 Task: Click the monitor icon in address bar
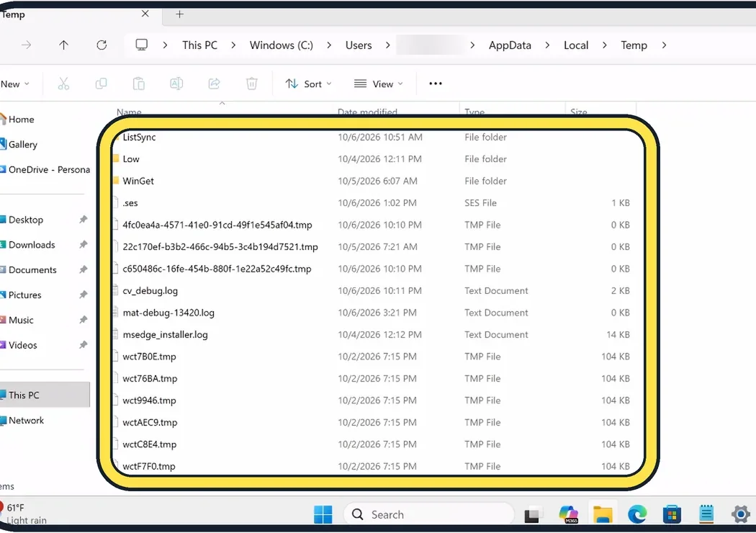tap(141, 45)
